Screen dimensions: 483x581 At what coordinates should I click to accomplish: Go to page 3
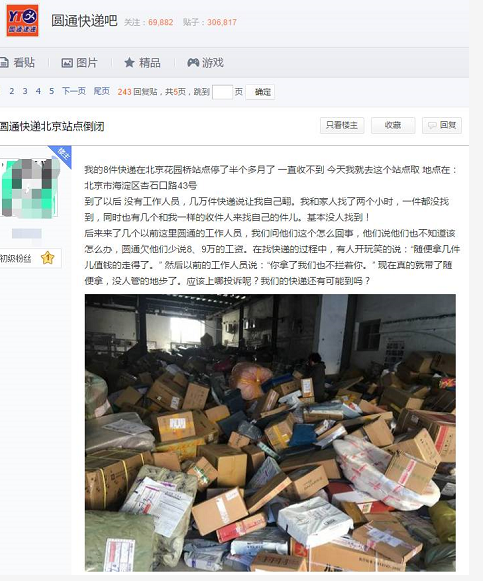25,91
